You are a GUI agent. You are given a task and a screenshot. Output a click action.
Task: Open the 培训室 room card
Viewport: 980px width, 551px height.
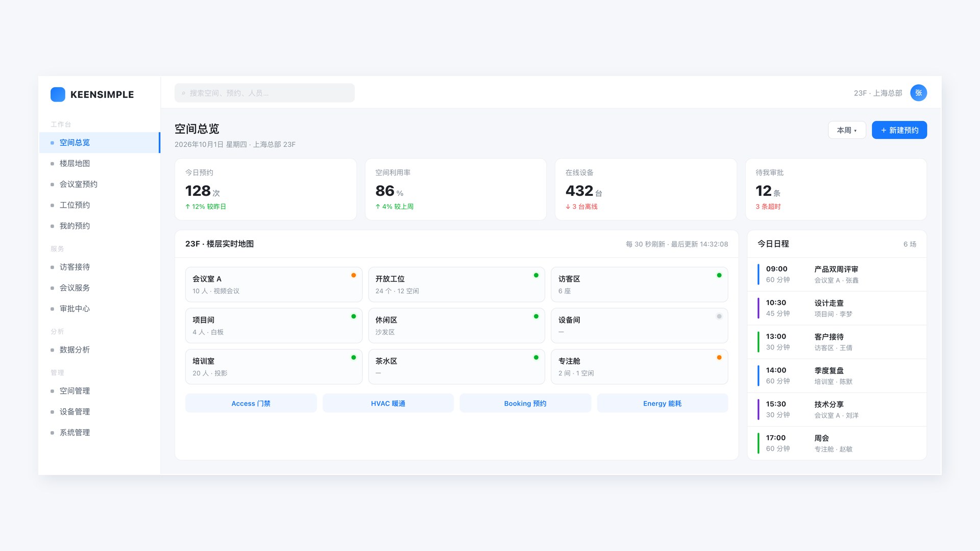pyautogui.click(x=274, y=367)
